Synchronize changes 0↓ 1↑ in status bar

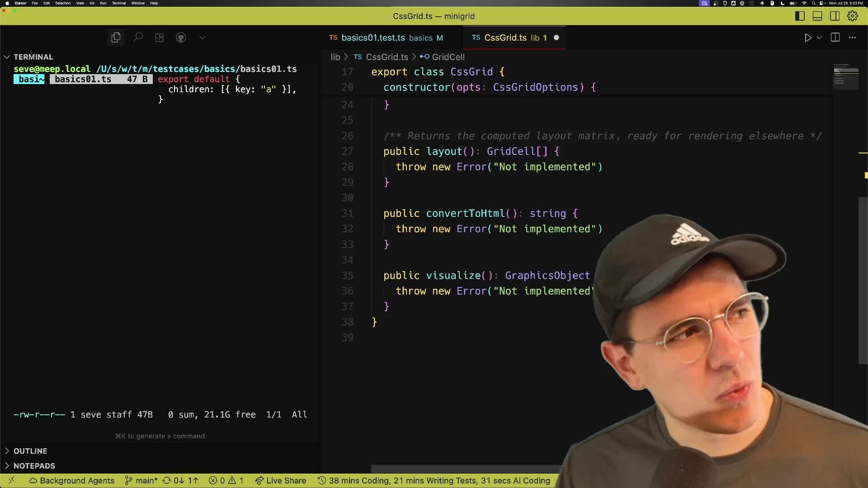tap(180, 480)
